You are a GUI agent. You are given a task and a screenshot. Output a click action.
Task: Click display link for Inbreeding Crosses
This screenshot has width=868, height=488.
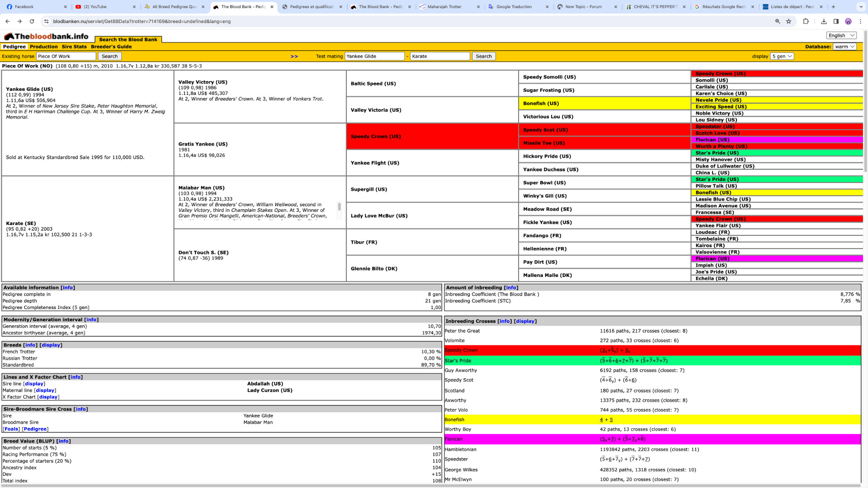pyautogui.click(x=525, y=321)
